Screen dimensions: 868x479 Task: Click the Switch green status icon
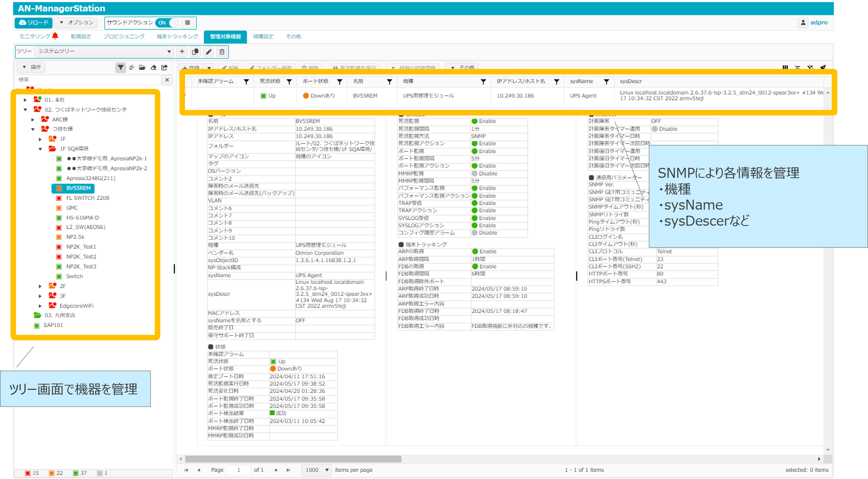coord(59,276)
